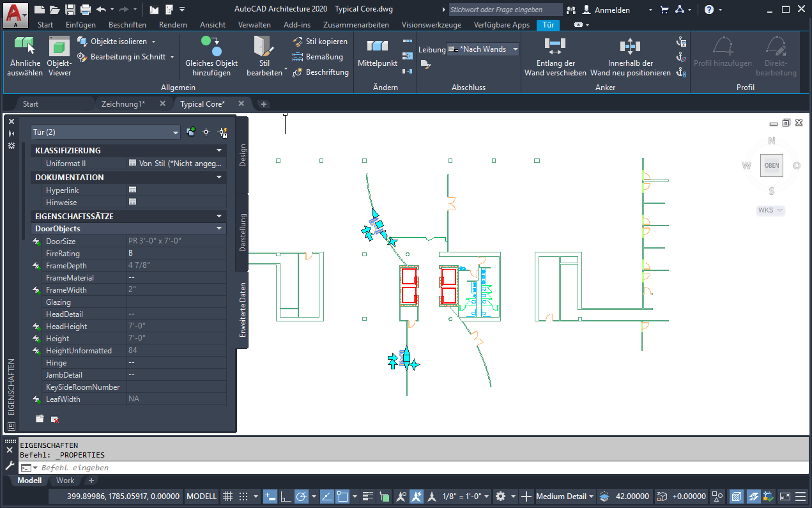This screenshot has height=508, width=812.
Task: Click the add property sets icon at palette bottom
Action: point(40,419)
